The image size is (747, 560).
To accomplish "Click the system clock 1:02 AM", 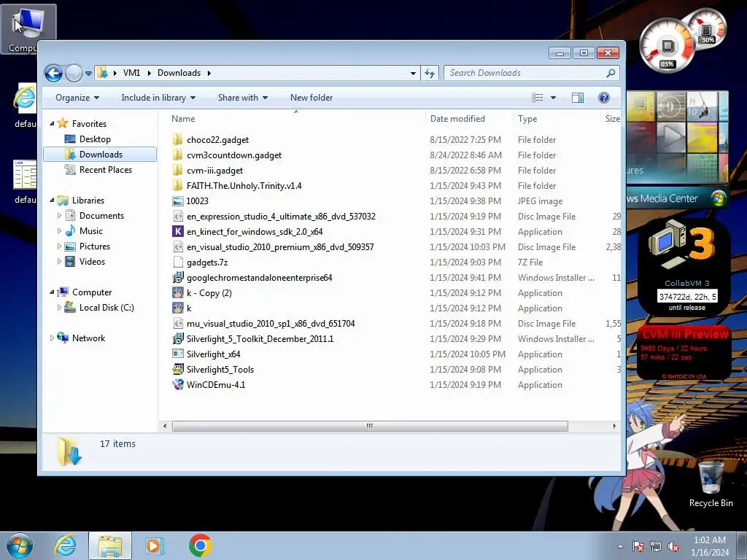I will point(710,540).
